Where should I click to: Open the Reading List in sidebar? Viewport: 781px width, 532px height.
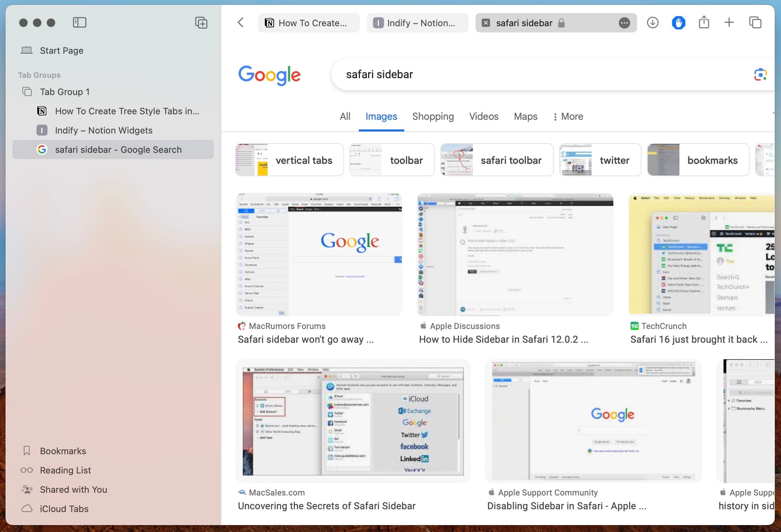tap(65, 470)
